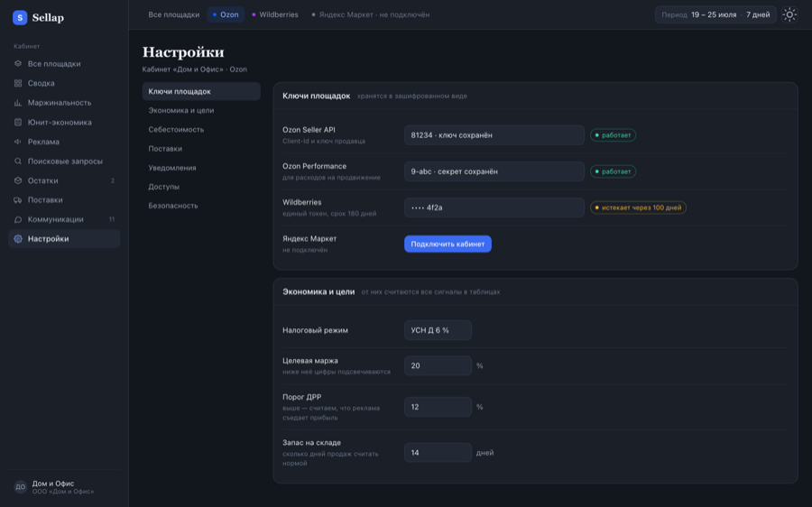Image resolution: width=812 pixels, height=507 pixels.
Task: Open the Экономика и цели settings section
Action: pos(201,110)
